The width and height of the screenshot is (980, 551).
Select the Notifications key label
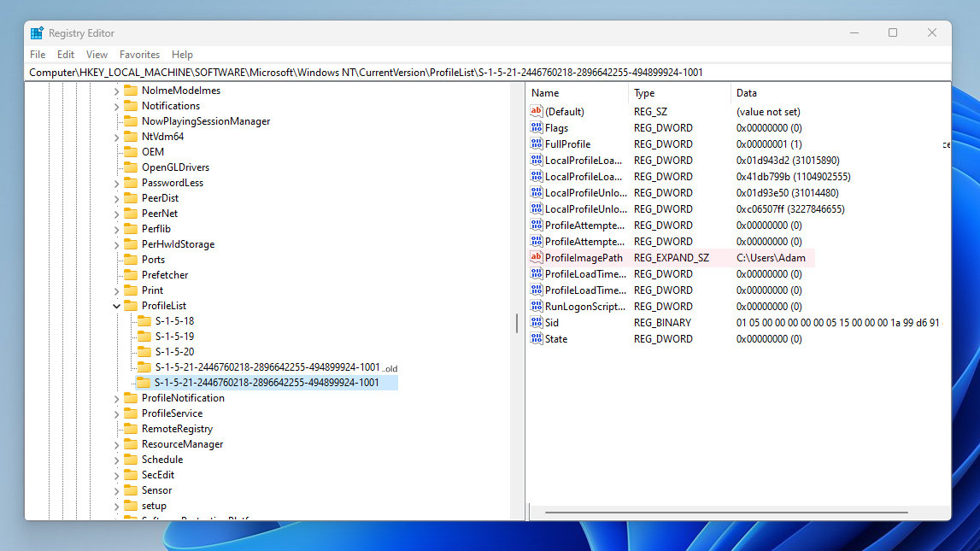(171, 106)
